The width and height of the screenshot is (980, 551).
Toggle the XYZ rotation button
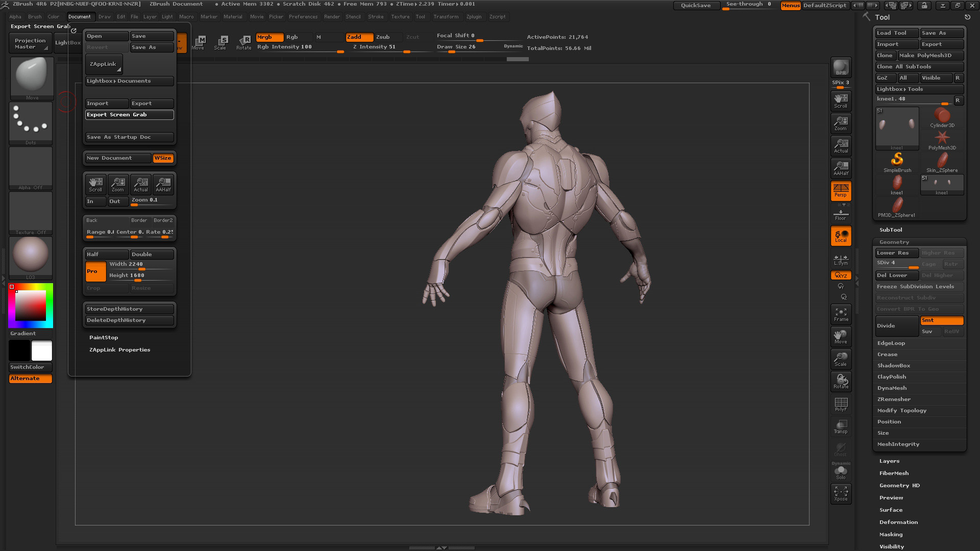pyautogui.click(x=841, y=275)
